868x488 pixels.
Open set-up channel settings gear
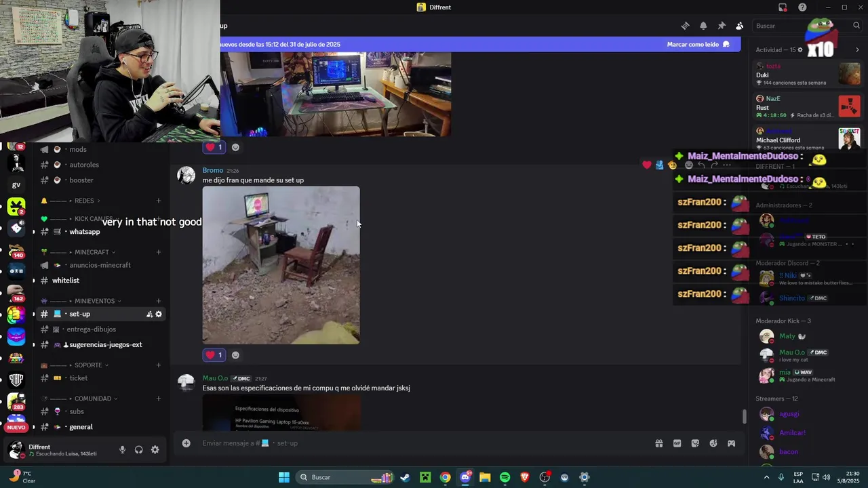pyautogui.click(x=159, y=314)
